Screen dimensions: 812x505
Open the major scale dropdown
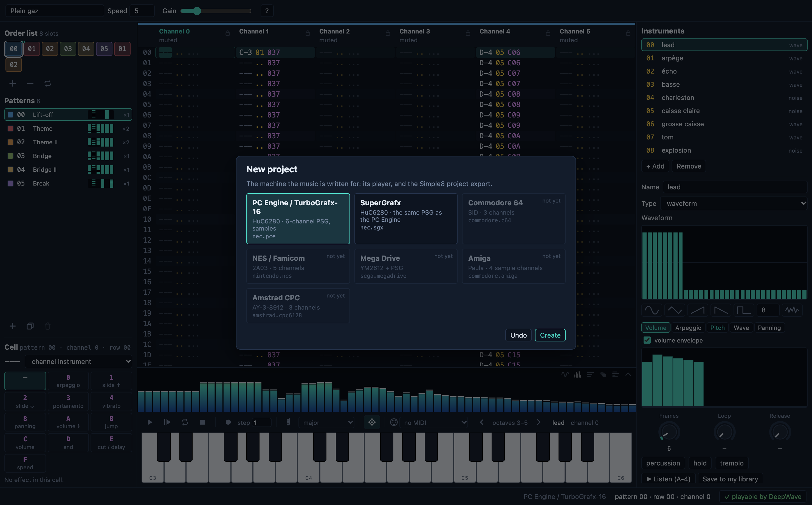[326, 422]
